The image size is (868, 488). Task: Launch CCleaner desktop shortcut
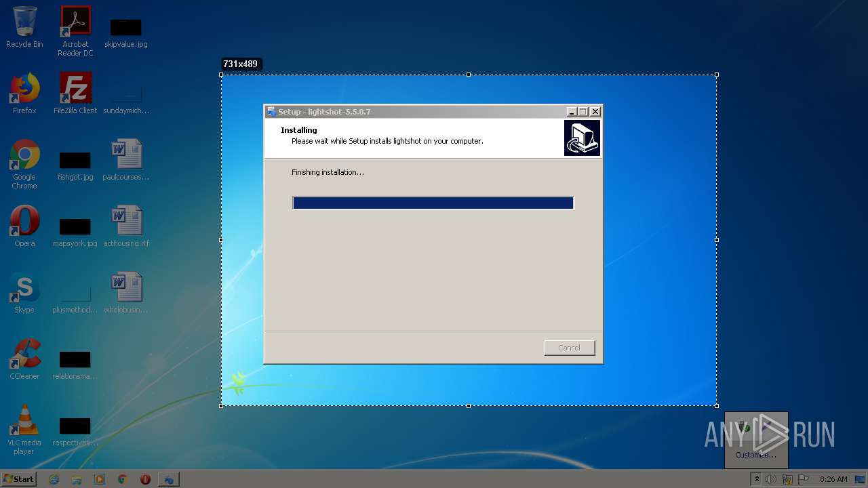24,359
